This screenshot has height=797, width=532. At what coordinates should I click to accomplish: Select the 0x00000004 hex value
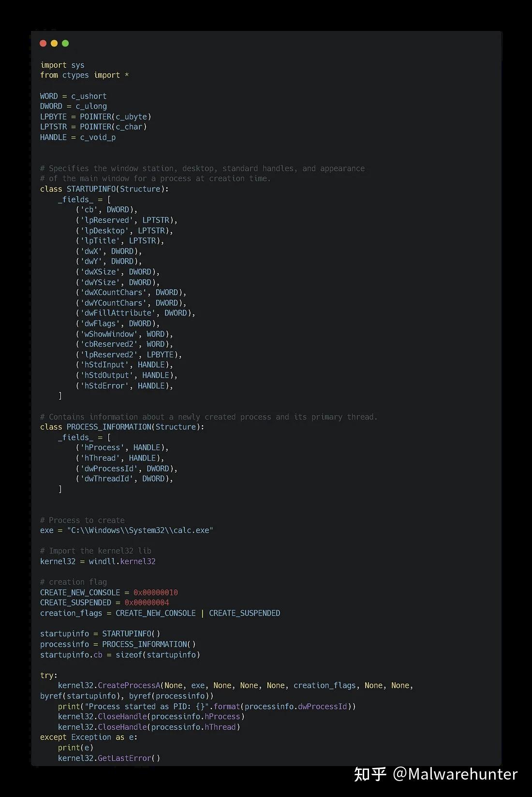[x=147, y=603]
